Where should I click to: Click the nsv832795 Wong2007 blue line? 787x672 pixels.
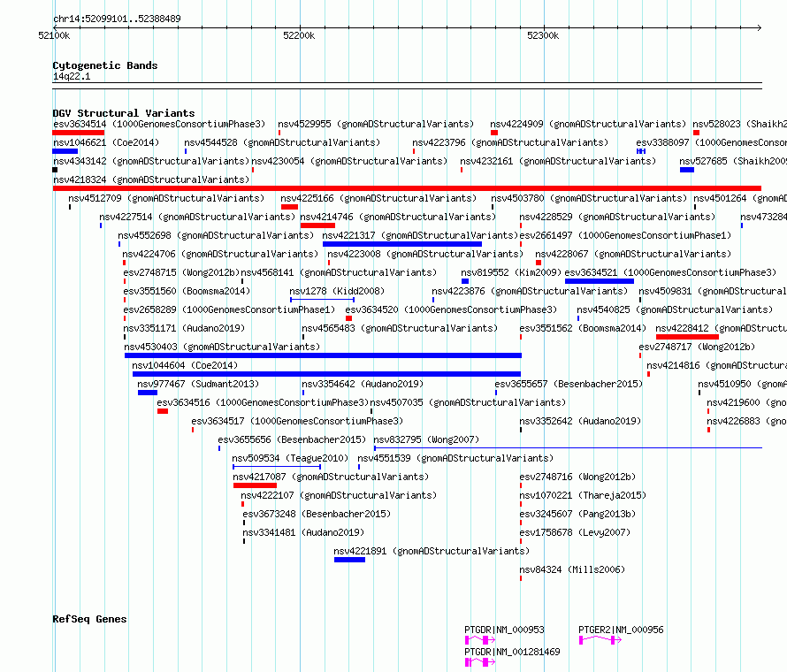(569, 447)
